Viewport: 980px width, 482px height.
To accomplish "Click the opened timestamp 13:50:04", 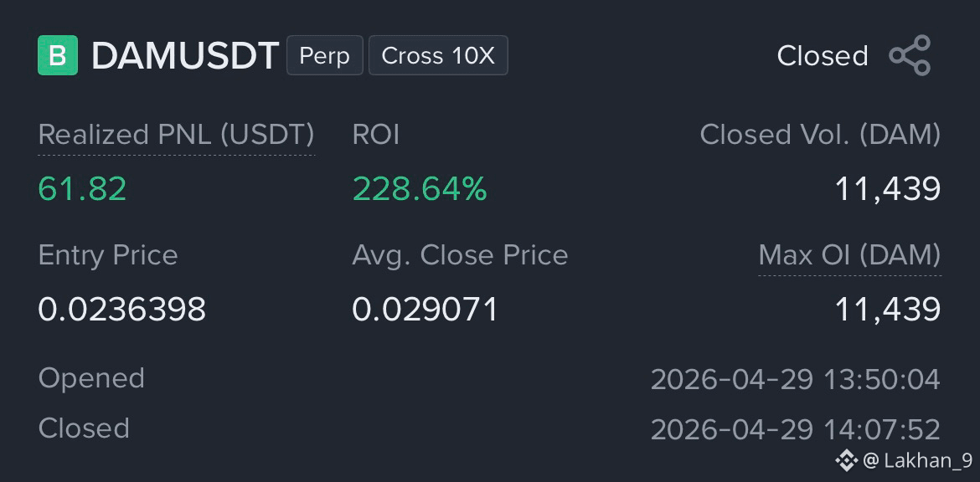I will pyautogui.click(x=881, y=380).
